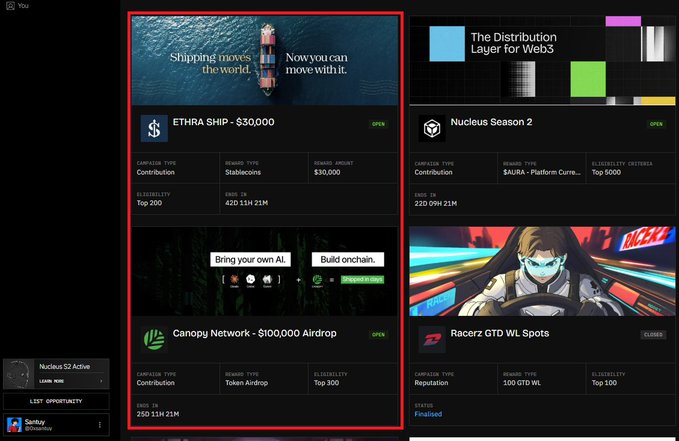Click the 22D 09H 21M countdown
Screen dimensions: 679x441
coord(436,203)
